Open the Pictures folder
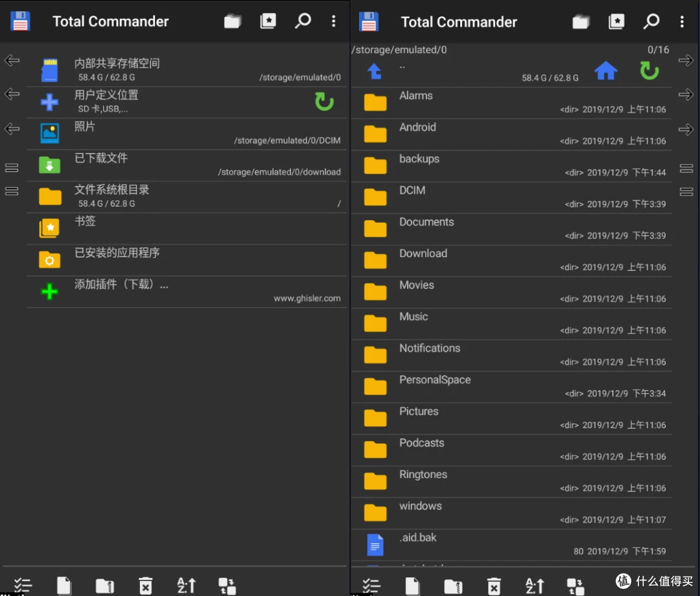Image resolution: width=700 pixels, height=596 pixels. pos(511,420)
